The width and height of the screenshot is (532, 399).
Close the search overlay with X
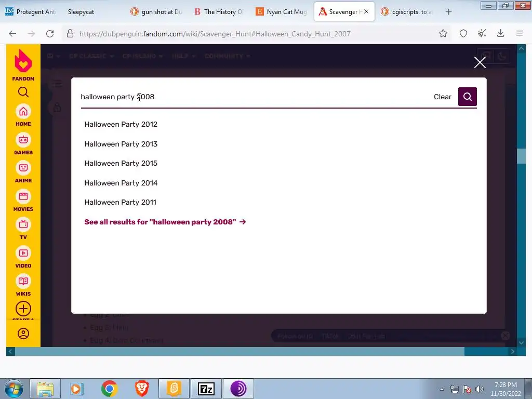click(480, 62)
